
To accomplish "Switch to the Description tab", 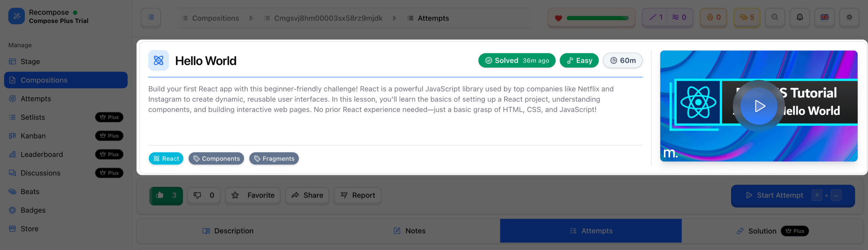I will pyautogui.click(x=228, y=231).
